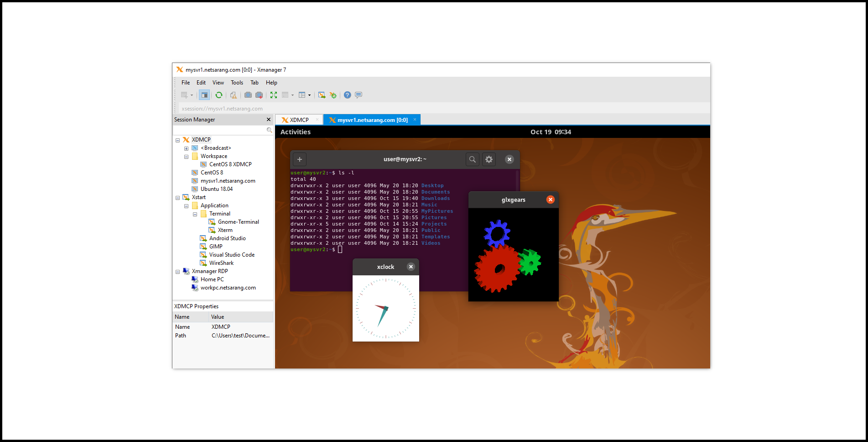This screenshot has height=442, width=868.
Task: Click the Xconfig gear toolbar icon
Action: click(x=333, y=95)
